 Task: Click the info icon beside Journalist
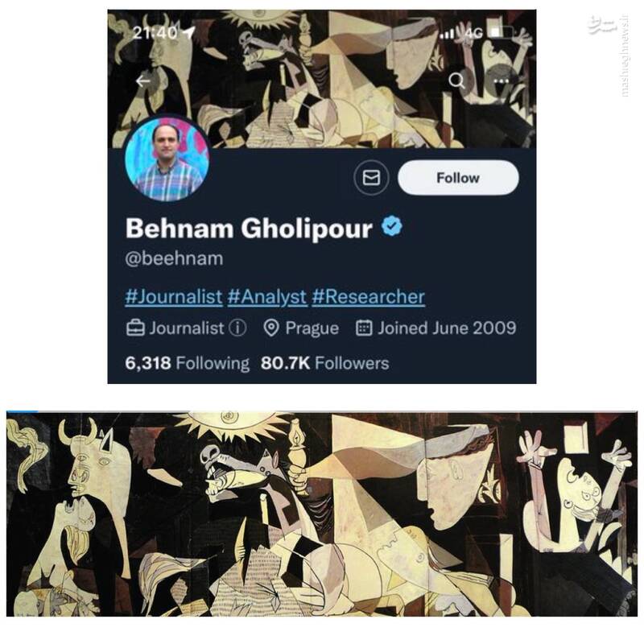pos(237,328)
